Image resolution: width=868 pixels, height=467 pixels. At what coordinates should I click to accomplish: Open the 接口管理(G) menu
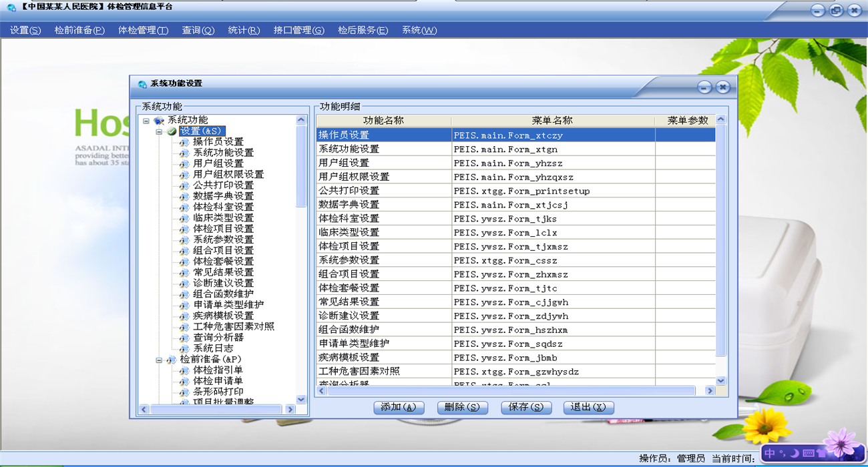pyautogui.click(x=299, y=30)
